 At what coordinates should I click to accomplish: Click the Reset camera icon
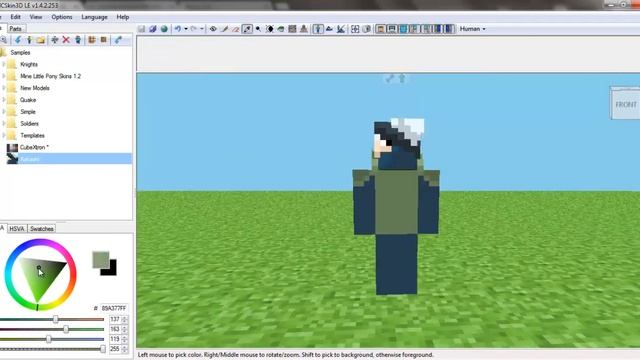(355, 29)
